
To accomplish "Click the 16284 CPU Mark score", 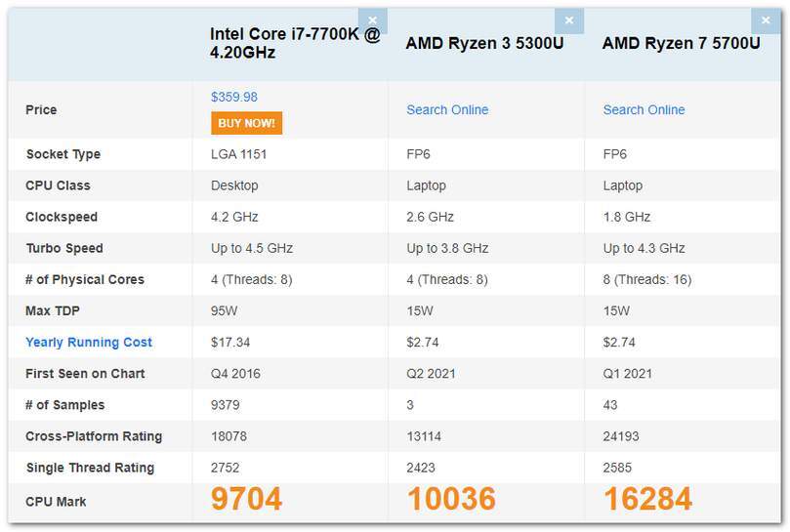I will (x=647, y=500).
